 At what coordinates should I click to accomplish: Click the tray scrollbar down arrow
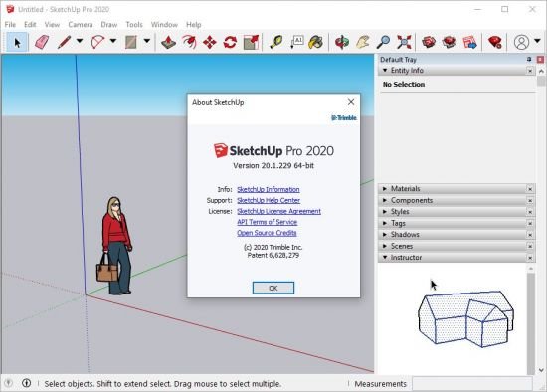coord(541,370)
